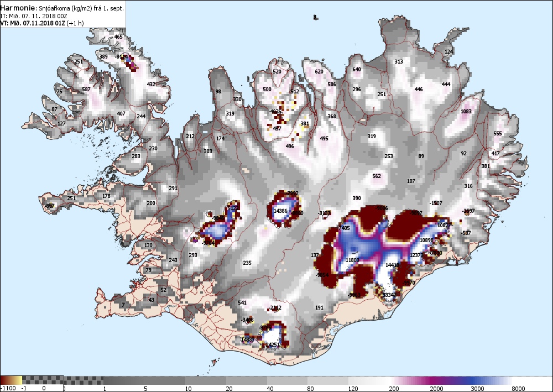Viewport: 553px width, 392px height.
Task: Click the value 178 on Snæfellsnes peninsula
Action: pyautogui.click(x=106, y=196)
